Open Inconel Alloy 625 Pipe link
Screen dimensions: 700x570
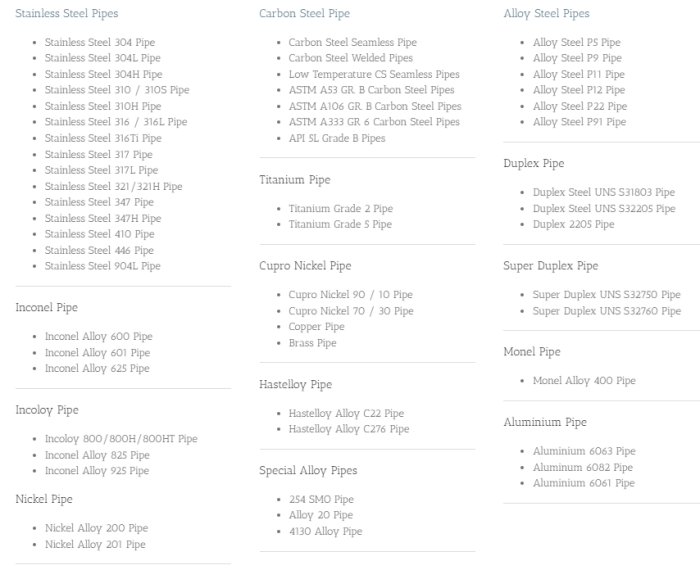[x=97, y=368]
